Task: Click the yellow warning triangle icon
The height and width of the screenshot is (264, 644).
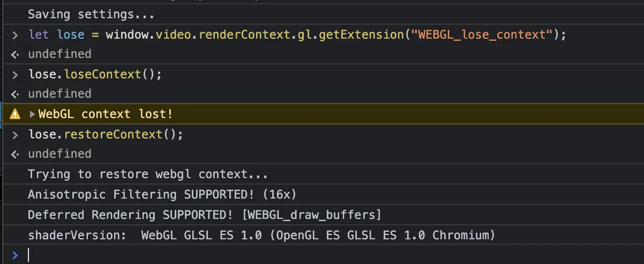Action: pyautogui.click(x=15, y=114)
